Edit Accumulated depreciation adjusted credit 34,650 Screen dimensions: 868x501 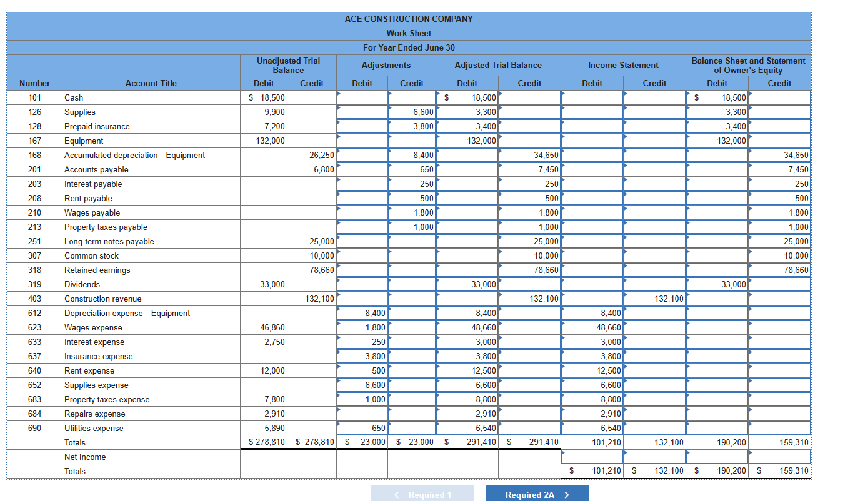[x=529, y=155]
